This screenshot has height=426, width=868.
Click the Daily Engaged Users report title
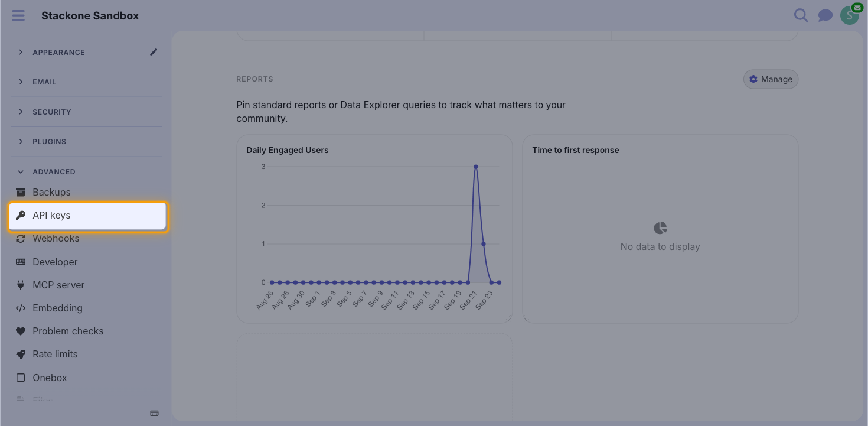tap(287, 150)
